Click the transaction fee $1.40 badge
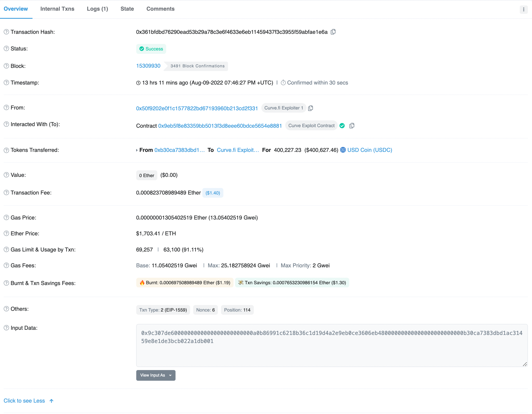Screen dimensions: 532x414 coord(213,193)
